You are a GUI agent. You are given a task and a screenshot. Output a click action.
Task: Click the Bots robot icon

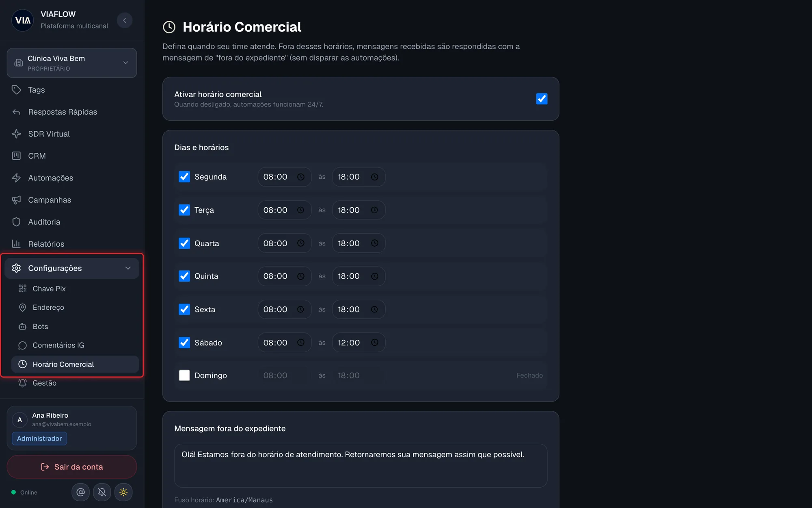point(23,326)
